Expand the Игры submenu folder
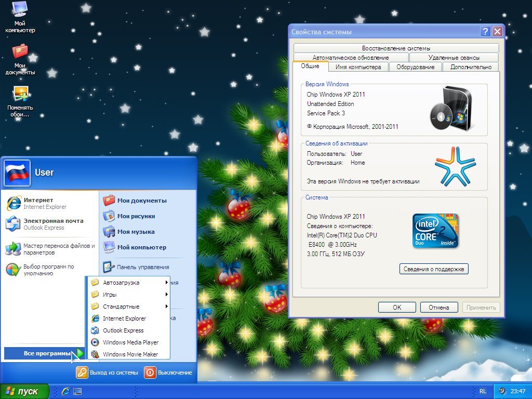Viewport: 532px width, 399px height. pos(129,295)
